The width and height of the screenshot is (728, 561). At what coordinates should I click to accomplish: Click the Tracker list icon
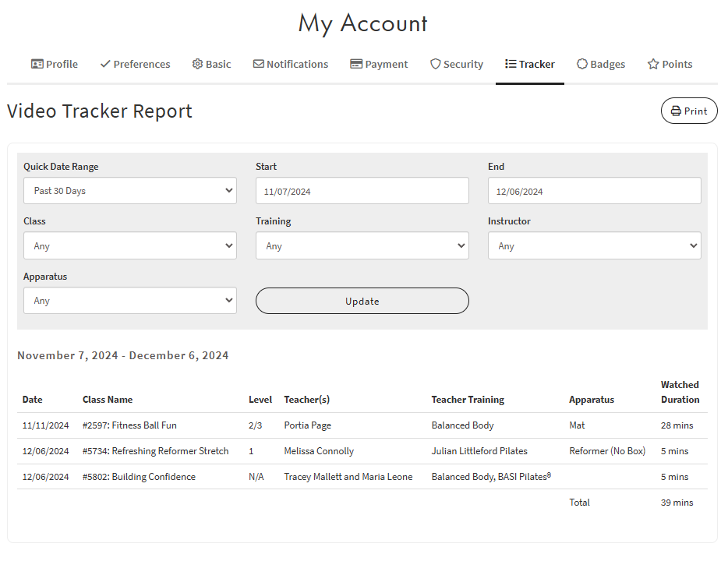point(511,64)
